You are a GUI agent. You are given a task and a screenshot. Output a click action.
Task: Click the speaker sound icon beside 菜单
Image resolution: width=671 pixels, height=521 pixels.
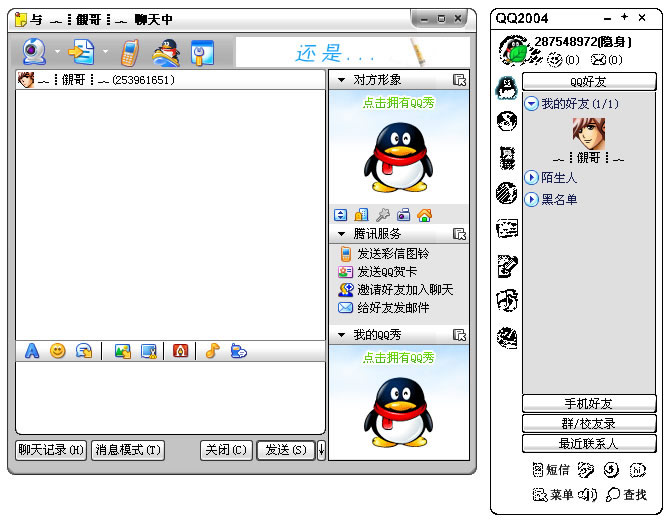[x=587, y=495]
